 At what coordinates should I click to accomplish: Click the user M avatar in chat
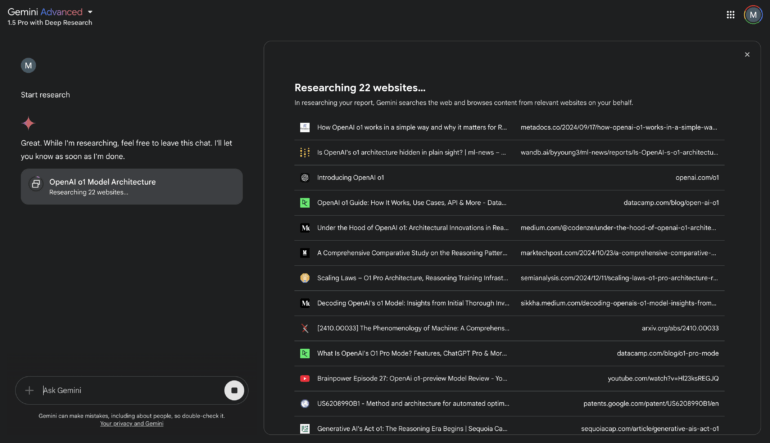[28, 65]
